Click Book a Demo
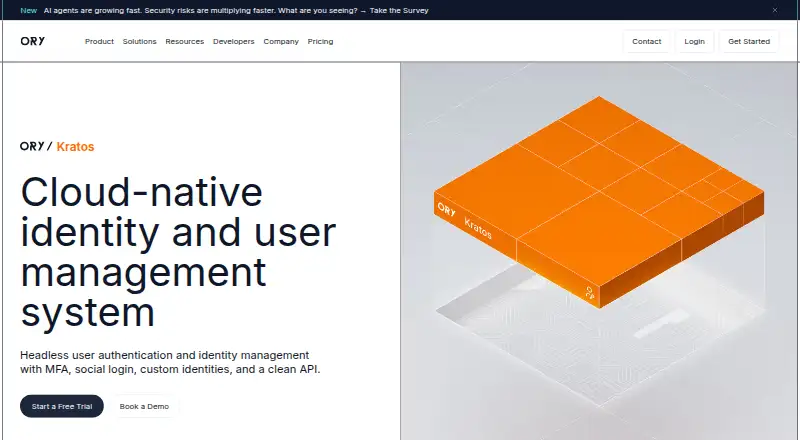Viewport: 800px width, 440px height. 144,406
